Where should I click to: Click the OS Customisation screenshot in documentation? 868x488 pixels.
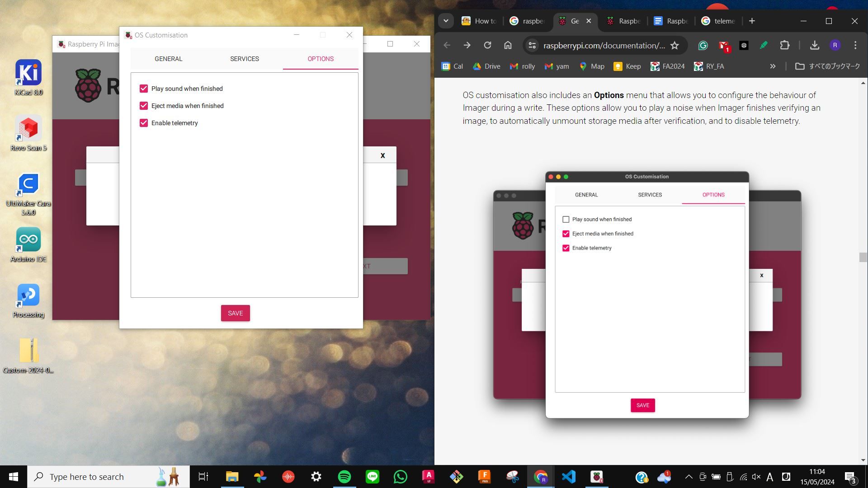coord(647,295)
